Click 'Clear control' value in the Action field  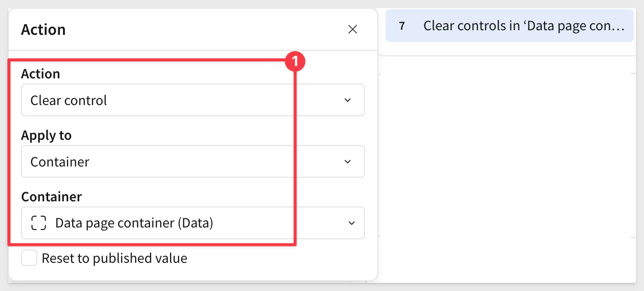(69, 100)
